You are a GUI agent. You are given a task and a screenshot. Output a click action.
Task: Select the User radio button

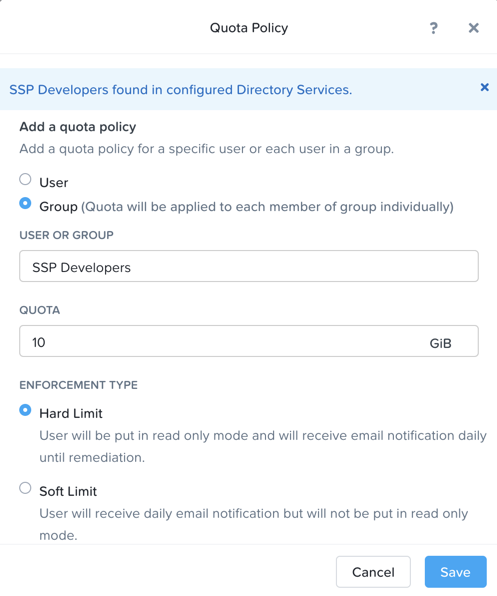25,179
